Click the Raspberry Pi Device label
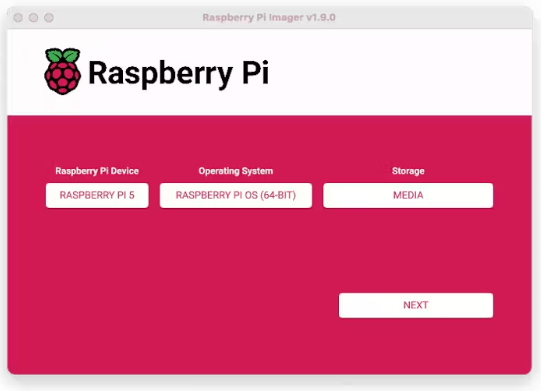541x391 pixels. [x=97, y=171]
